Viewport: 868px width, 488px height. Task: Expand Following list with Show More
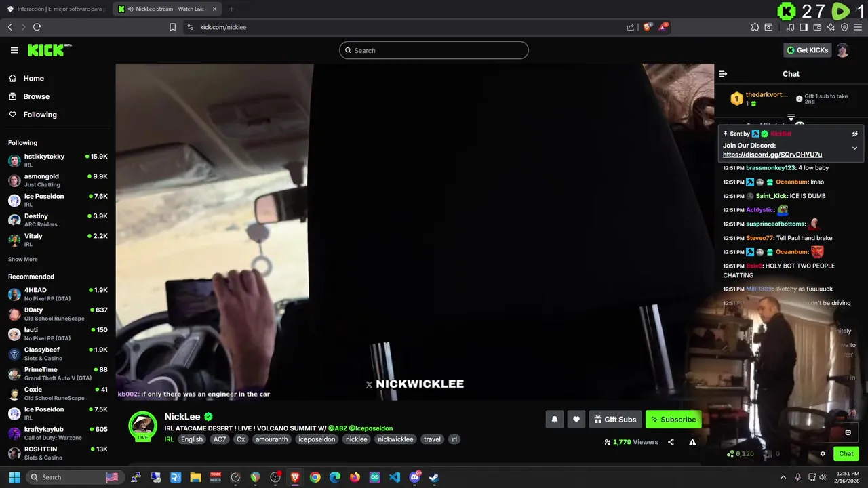pyautogui.click(x=22, y=260)
